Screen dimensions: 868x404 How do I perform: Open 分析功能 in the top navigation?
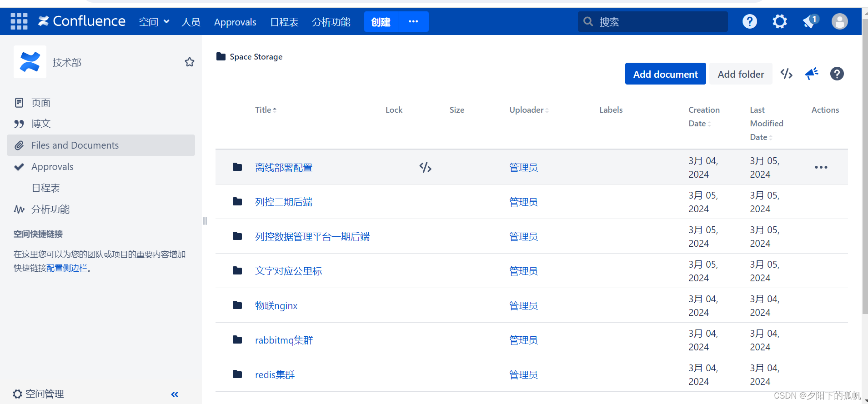[331, 22]
